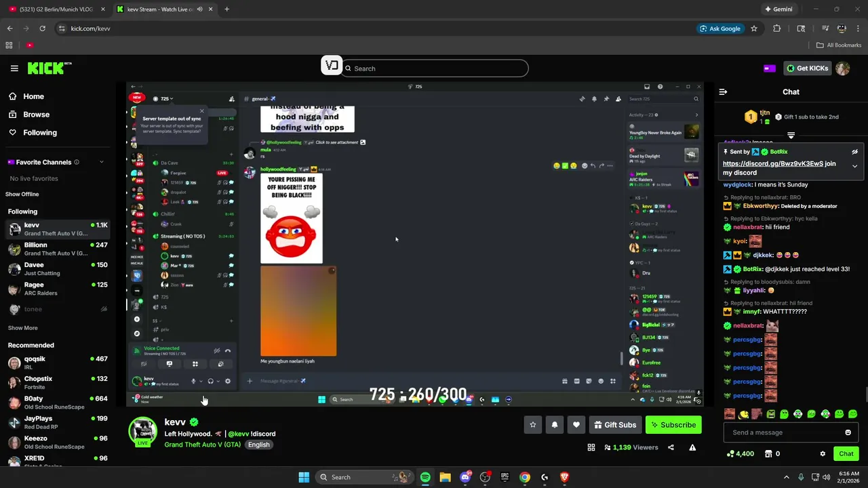This screenshot has width=868, height=488.
Task: Toggle the heart follow button for kevv
Action: (576, 425)
